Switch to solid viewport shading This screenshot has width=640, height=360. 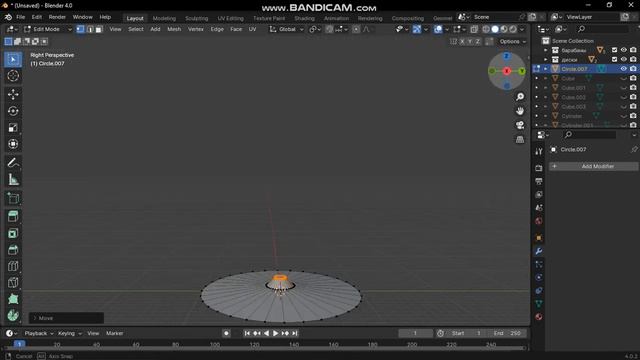click(495, 29)
